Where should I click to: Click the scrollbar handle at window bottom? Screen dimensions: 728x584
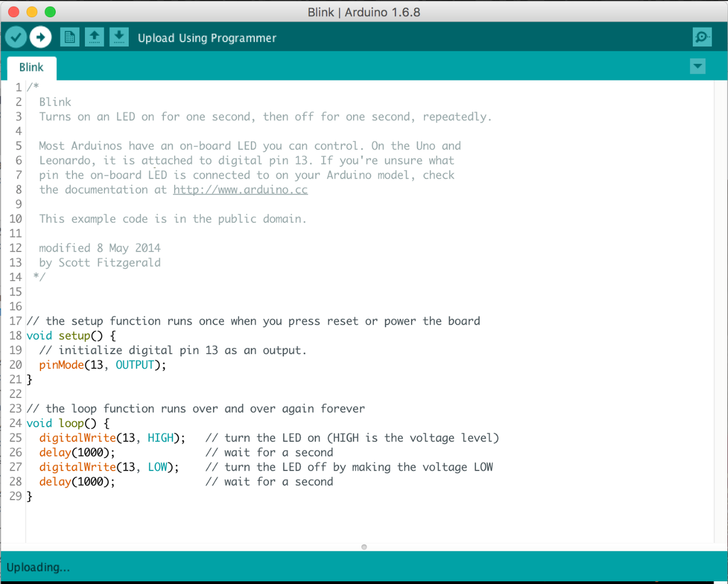[363, 547]
